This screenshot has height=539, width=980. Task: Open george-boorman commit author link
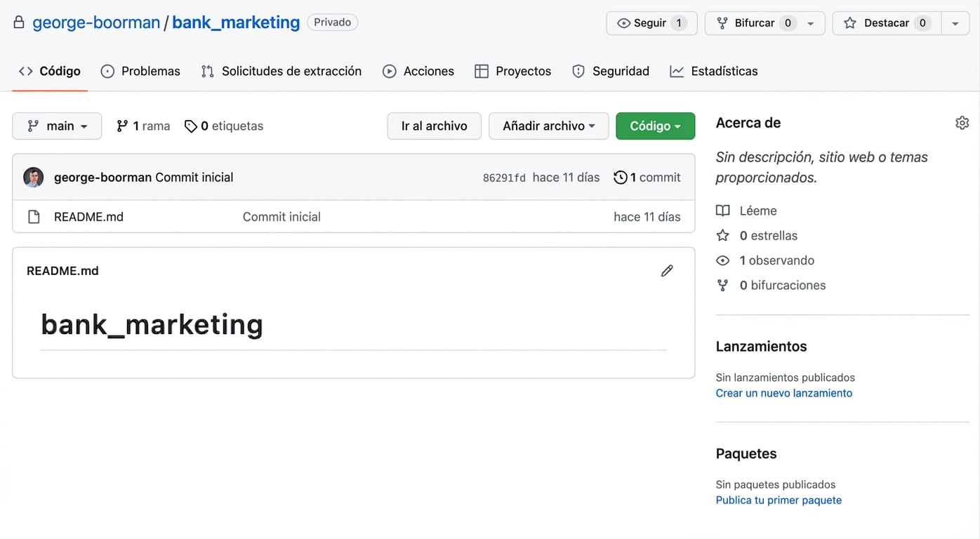click(x=102, y=178)
